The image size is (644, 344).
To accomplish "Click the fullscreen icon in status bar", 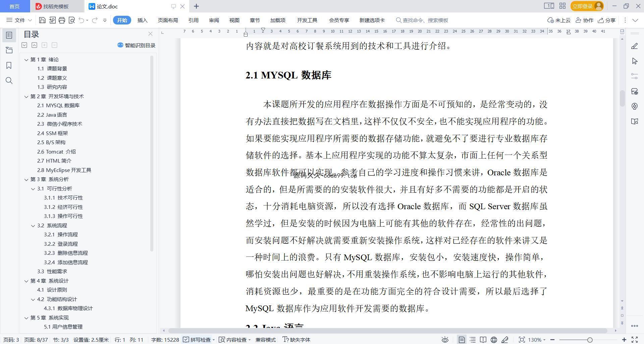I will coord(635,340).
